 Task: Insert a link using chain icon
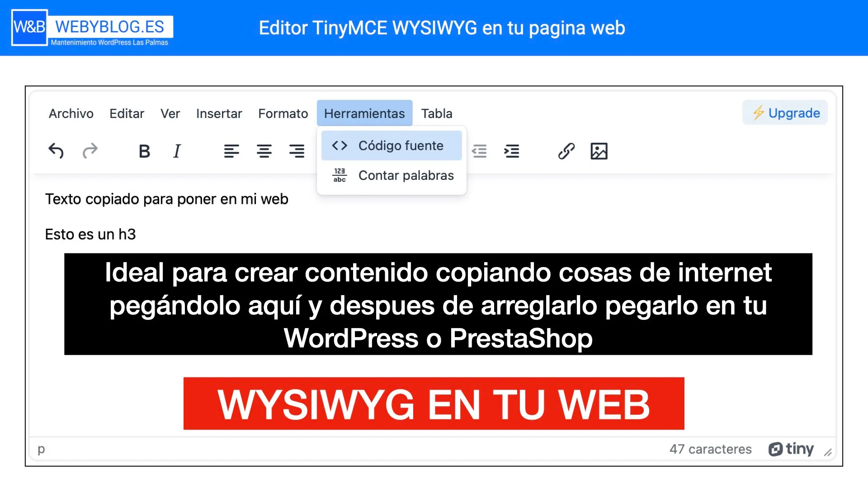[x=566, y=151]
